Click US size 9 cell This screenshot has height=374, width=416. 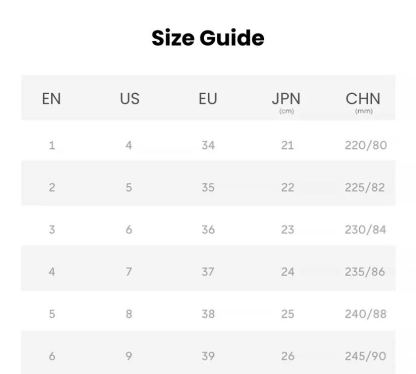tap(129, 356)
